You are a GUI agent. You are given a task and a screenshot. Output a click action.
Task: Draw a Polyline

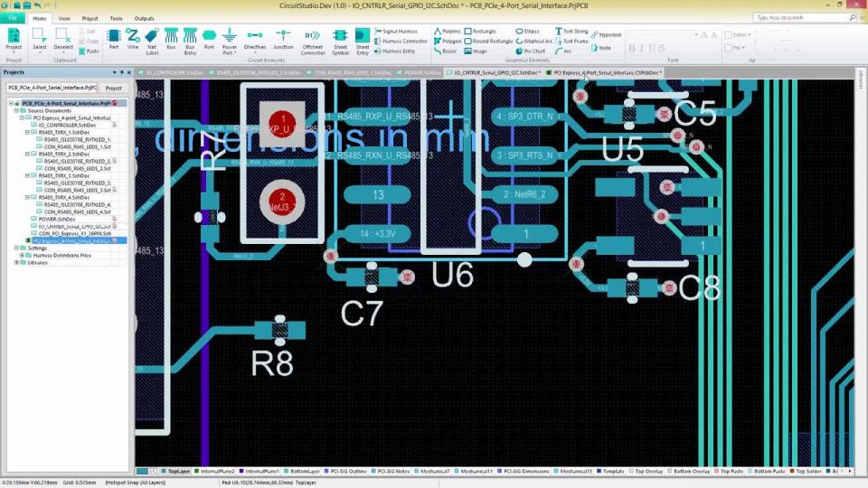coord(448,32)
